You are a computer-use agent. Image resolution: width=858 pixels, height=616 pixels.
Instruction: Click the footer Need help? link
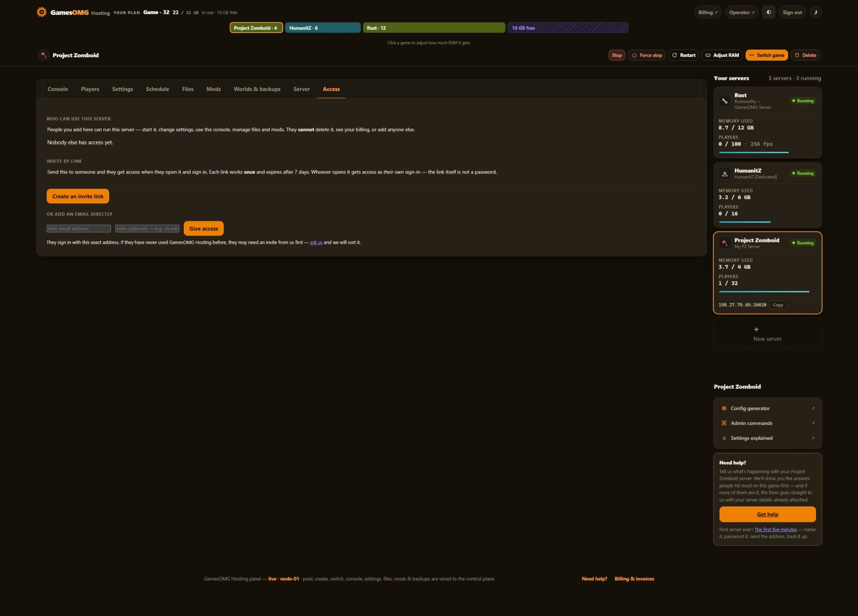point(594,579)
